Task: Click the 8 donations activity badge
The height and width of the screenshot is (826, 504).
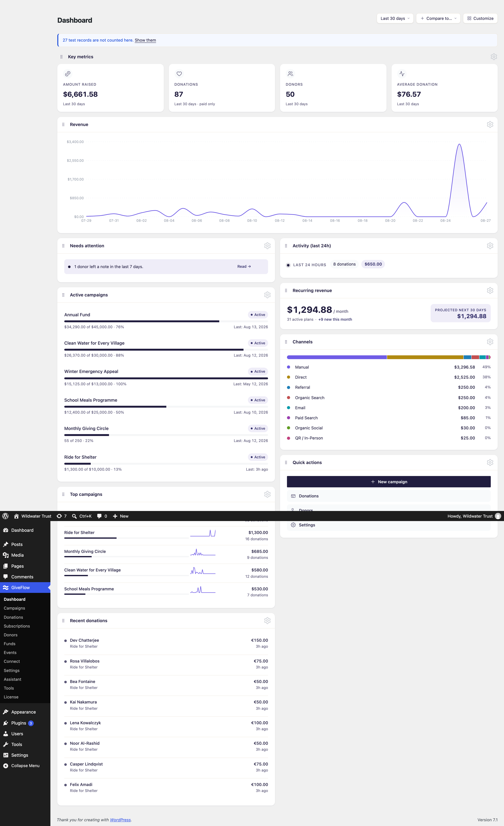Action: 344,264
